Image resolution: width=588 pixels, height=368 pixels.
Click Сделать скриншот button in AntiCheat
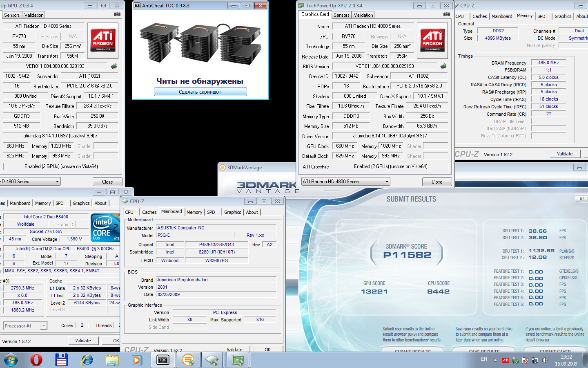click(200, 92)
